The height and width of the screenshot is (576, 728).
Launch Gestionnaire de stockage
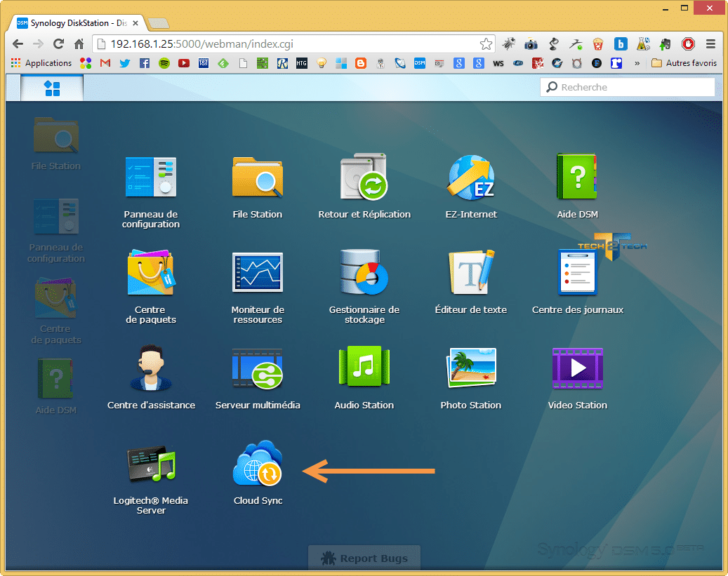(x=364, y=274)
